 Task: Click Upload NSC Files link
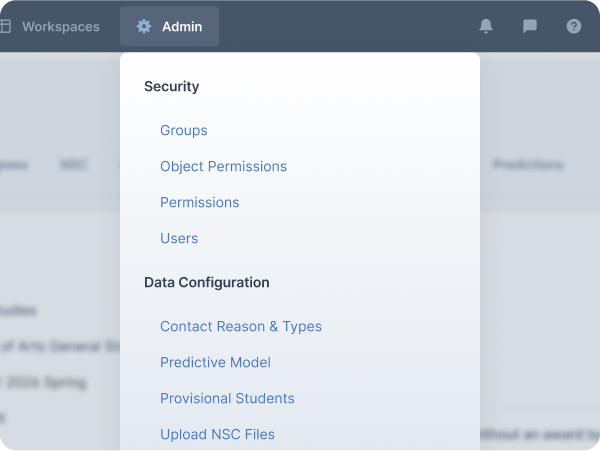click(x=217, y=435)
